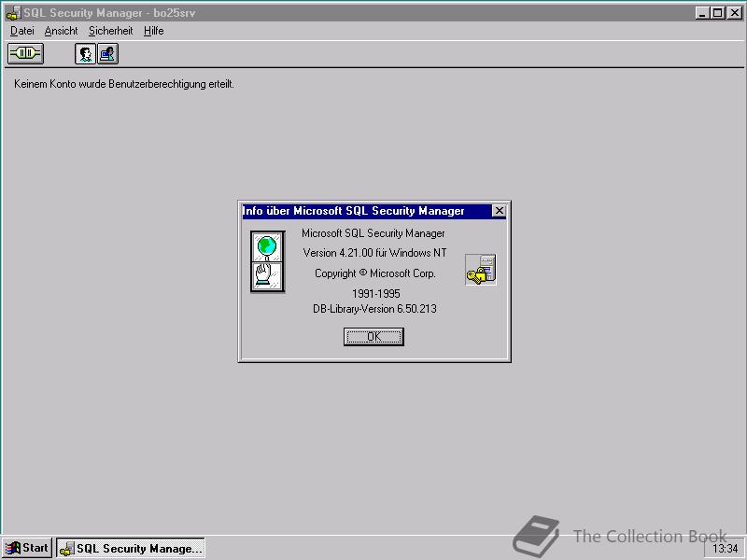Screen dimensions: 747x560
Task: Select the user privilege view icon
Action: coord(85,53)
